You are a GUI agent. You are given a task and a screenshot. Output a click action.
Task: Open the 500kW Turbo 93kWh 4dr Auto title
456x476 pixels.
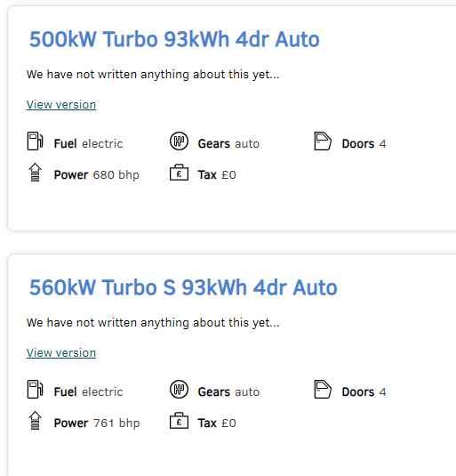(x=174, y=39)
